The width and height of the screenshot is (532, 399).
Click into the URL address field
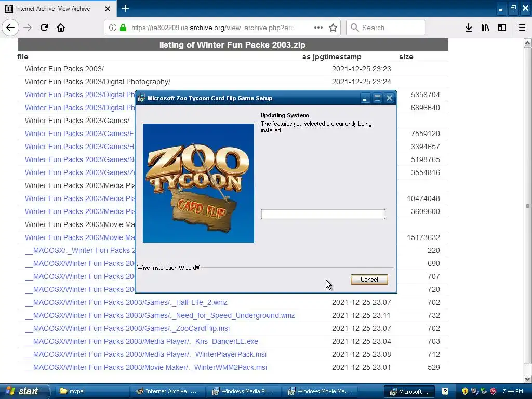212,28
